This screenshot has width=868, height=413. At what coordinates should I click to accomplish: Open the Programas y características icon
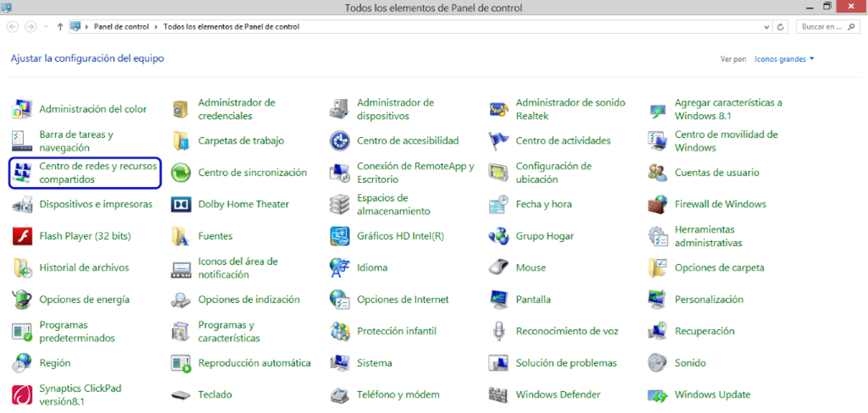point(180,331)
